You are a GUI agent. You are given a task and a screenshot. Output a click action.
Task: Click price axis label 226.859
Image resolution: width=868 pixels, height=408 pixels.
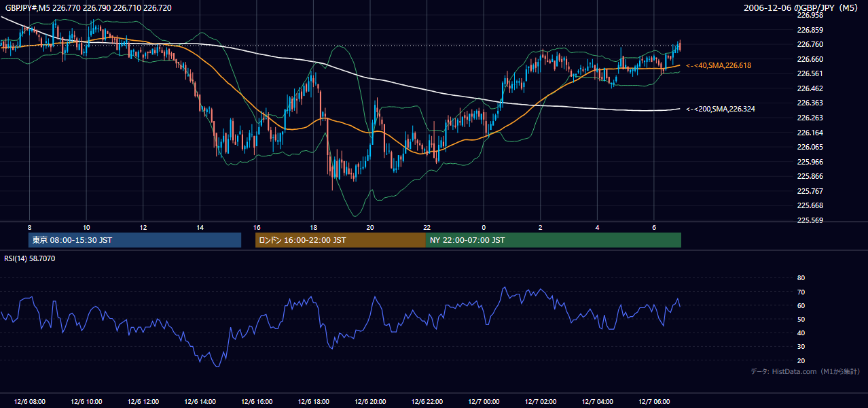810,30
